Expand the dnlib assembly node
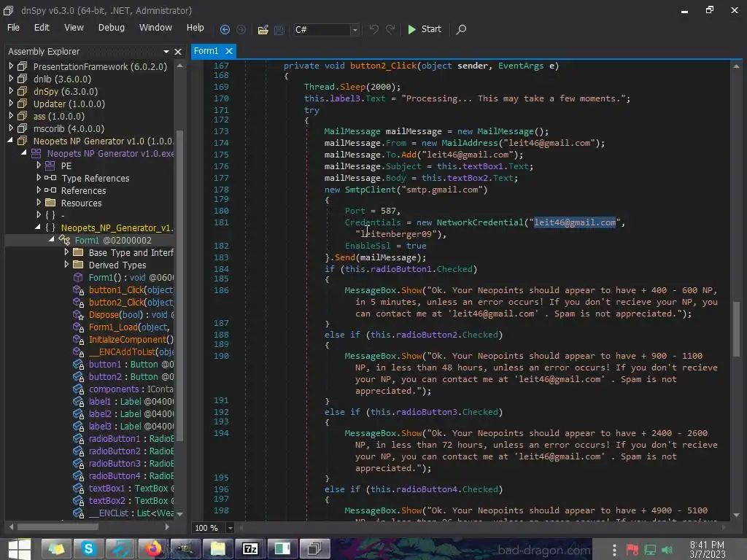747x560 pixels. coord(11,79)
